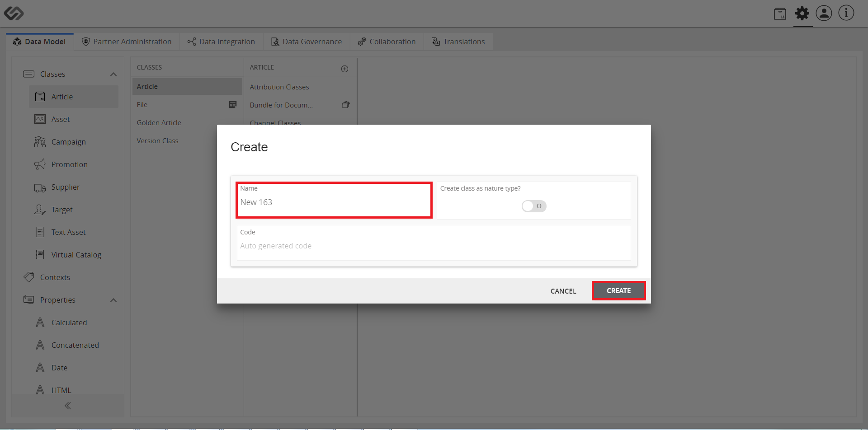
Task: Open Concatenated under Properties
Action: pyautogui.click(x=74, y=345)
